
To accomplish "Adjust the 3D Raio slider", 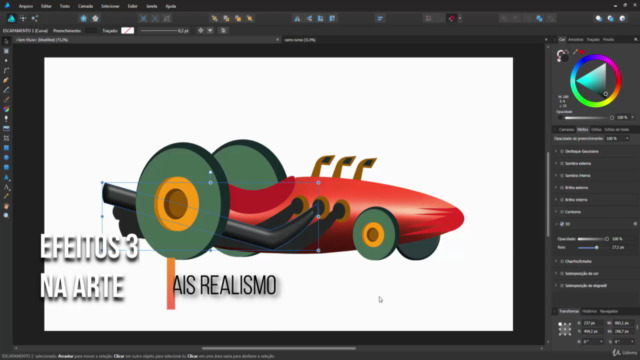I will point(593,248).
